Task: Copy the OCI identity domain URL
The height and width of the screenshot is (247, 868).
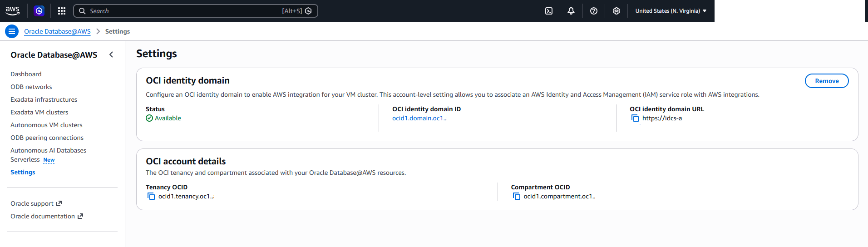Action: tap(635, 118)
